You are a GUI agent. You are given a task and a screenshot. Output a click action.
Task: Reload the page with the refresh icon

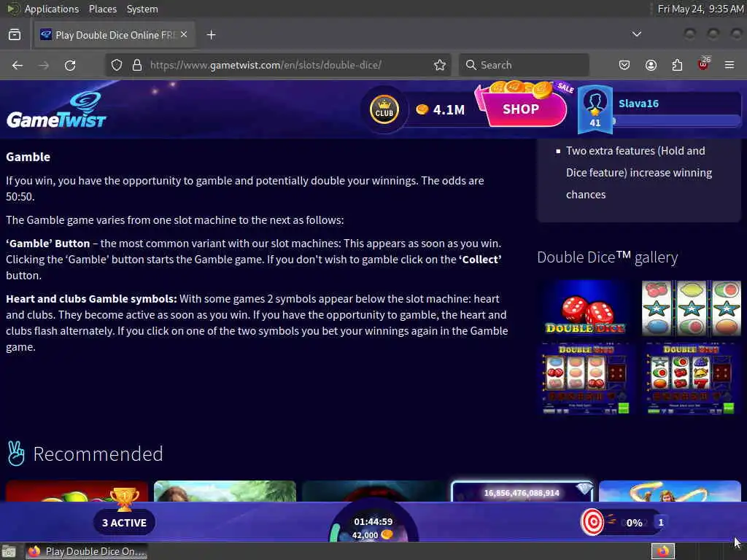[x=70, y=65]
